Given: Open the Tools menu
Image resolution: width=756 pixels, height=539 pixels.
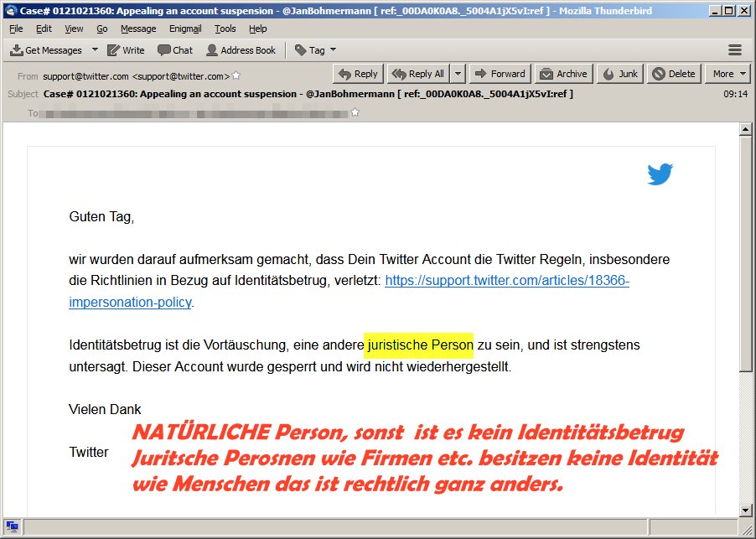Looking at the screenshot, I should [x=225, y=29].
